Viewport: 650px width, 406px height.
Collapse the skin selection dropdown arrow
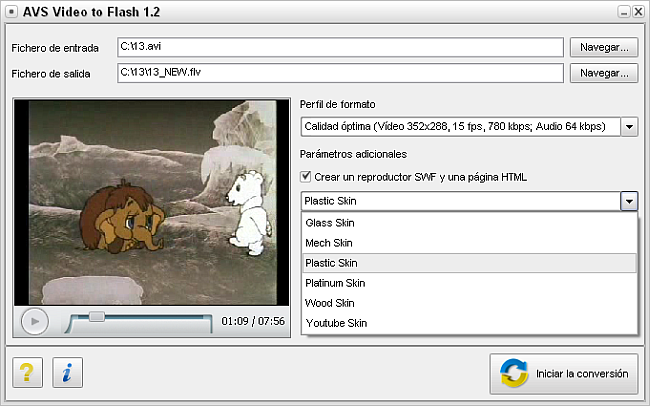(x=629, y=201)
